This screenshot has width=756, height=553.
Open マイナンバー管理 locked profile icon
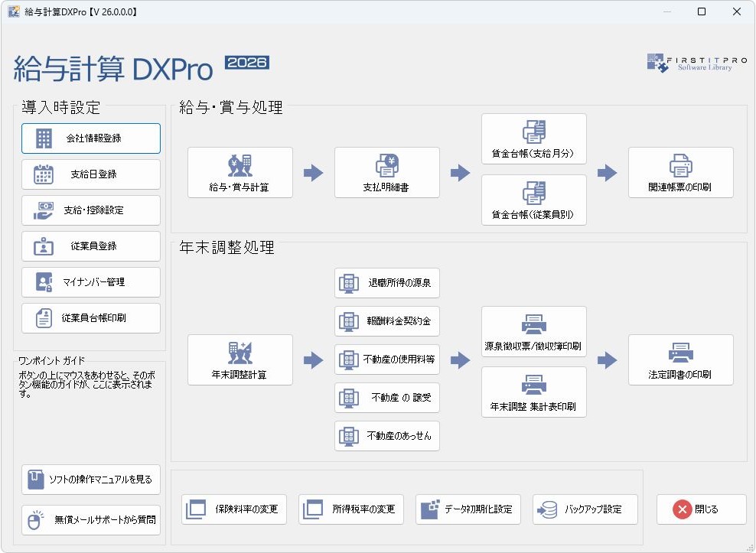[x=44, y=282]
